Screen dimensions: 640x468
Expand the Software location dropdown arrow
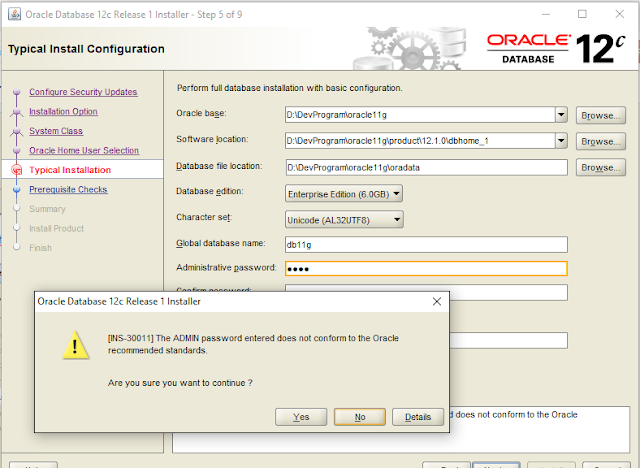[x=561, y=141]
